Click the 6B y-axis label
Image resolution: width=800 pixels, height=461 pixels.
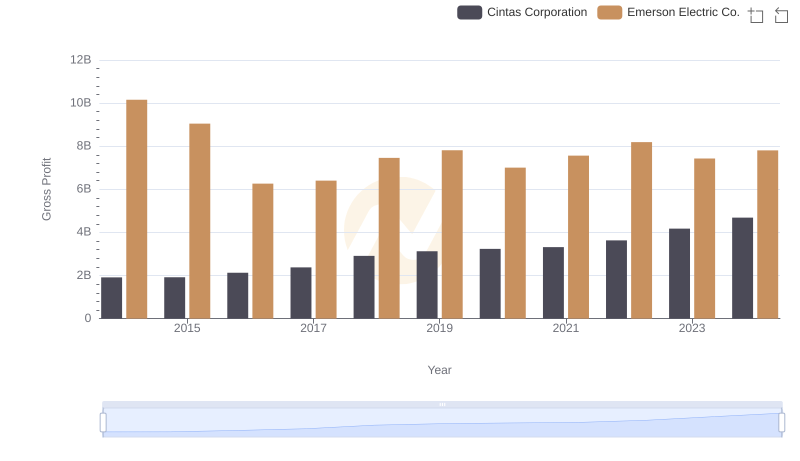click(84, 189)
